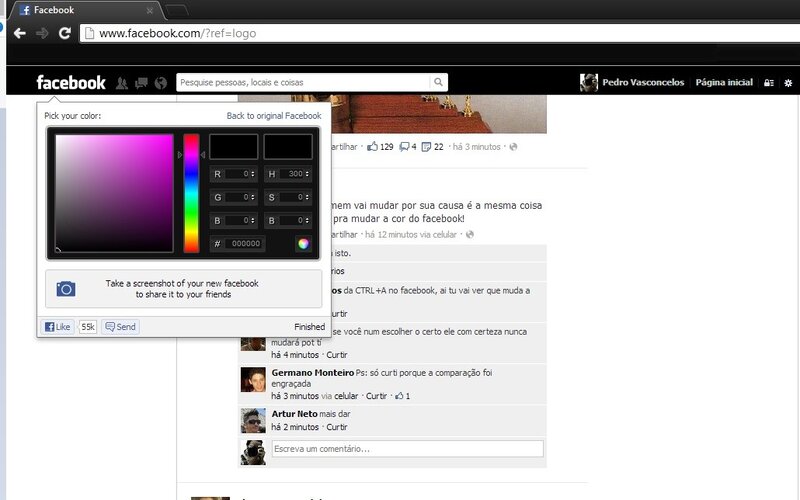Click the 55k like count box
The height and width of the screenshot is (500, 800).
(88, 327)
